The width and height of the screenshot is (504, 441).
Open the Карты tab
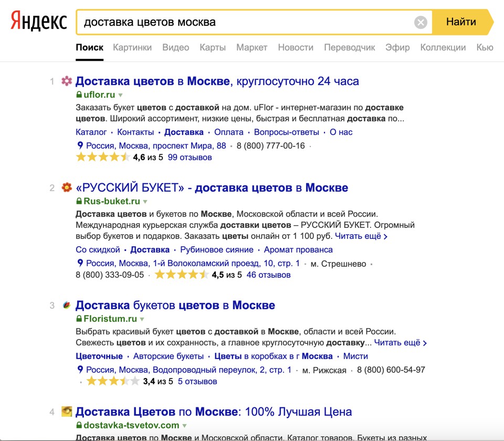213,47
